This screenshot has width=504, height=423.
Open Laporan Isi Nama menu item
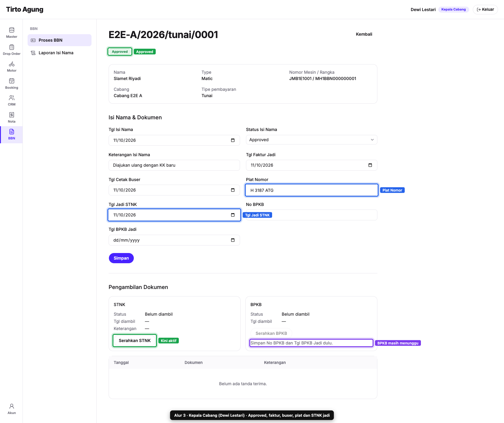pos(59,53)
